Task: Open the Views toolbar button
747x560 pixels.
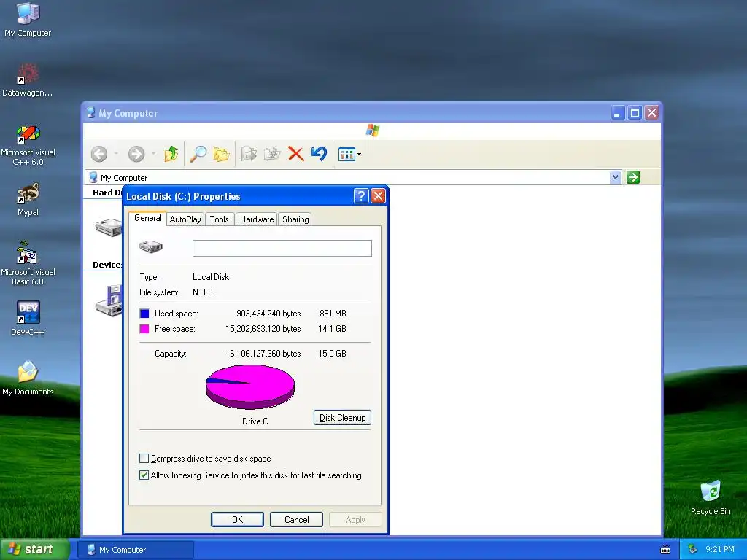Action: point(349,154)
